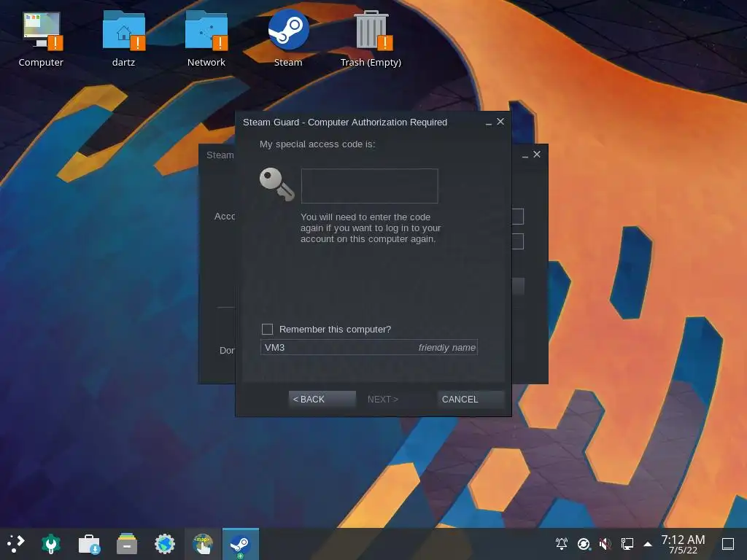This screenshot has width=747, height=560.
Task: Open the dartz home folder icon
Action: pos(123,39)
